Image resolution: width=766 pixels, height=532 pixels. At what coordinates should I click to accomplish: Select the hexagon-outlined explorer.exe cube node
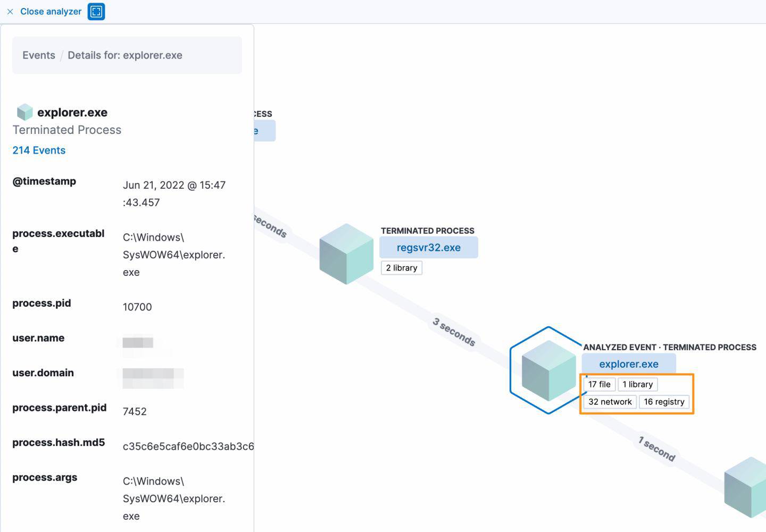coord(548,370)
